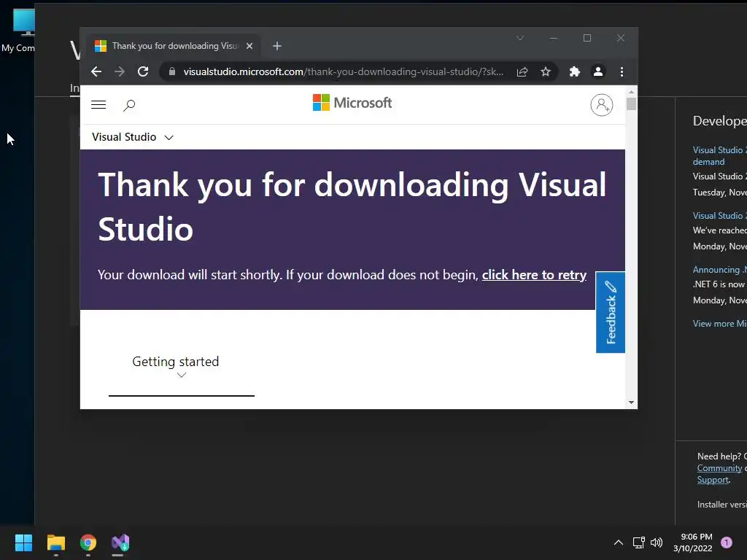
Task: Click page scrollbar down arrow
Action: pos(631,402)
